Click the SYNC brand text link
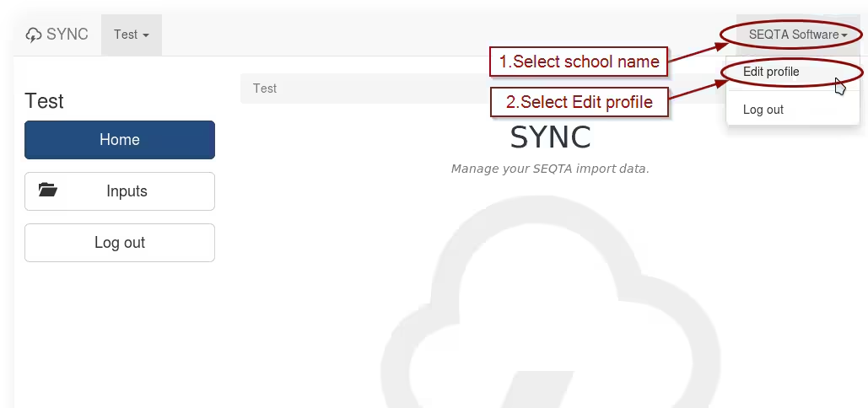 tap(67, 35)
